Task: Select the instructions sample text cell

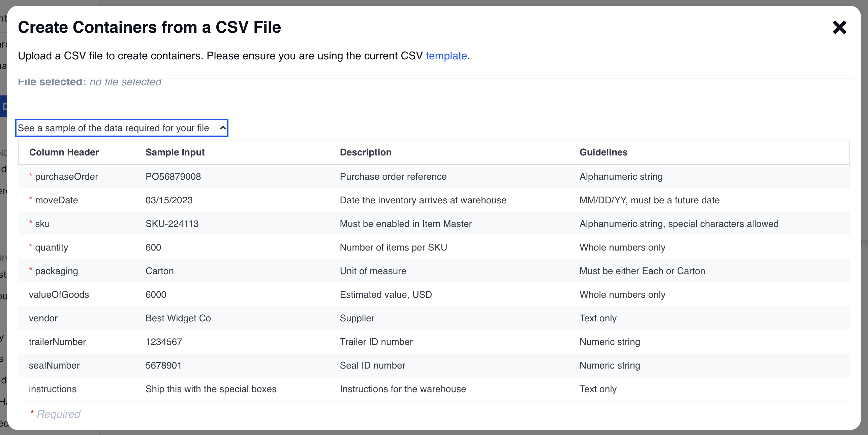Action: [211, 389]
